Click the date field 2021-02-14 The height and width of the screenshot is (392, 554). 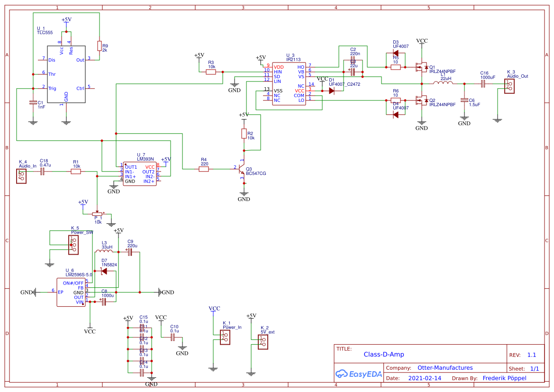(x=424, y=378)
